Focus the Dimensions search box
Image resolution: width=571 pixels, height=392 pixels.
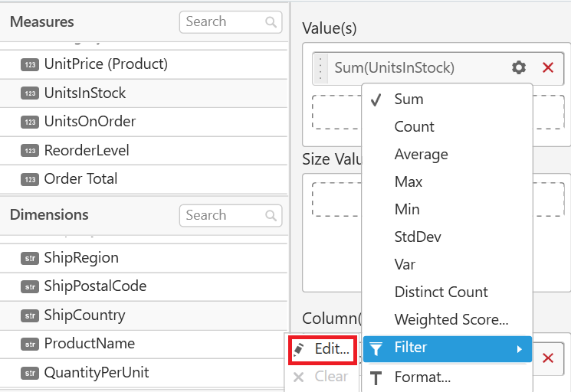point(222,216)
